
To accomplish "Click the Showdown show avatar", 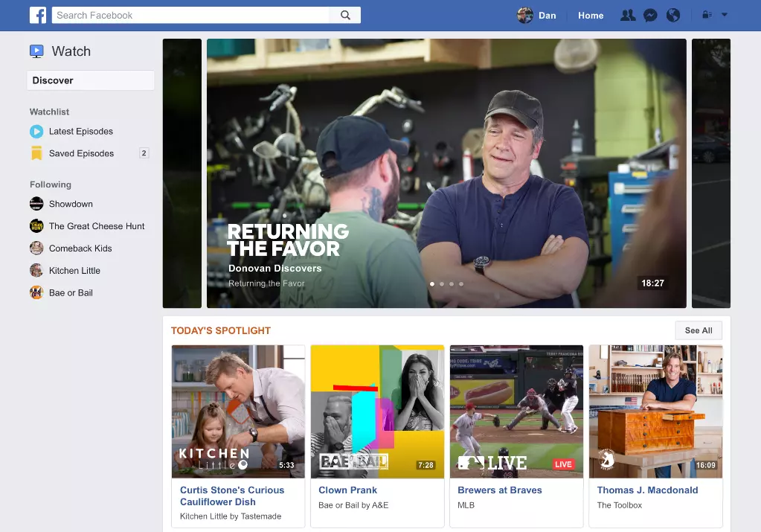I will point(36,204).
